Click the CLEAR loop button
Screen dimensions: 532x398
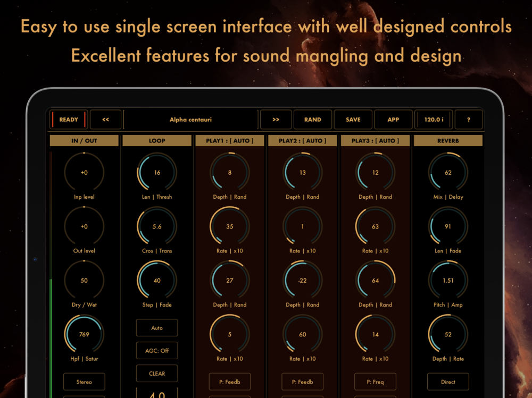[x=157, y=373]
